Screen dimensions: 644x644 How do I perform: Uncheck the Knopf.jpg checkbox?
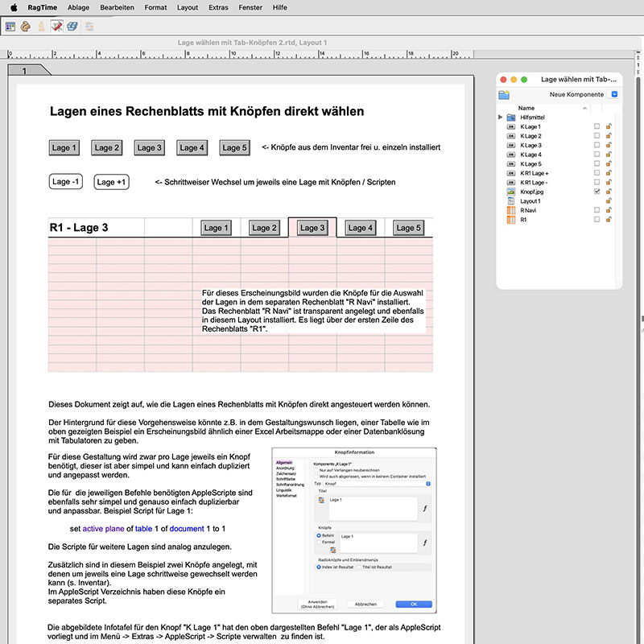click(597, 192)
